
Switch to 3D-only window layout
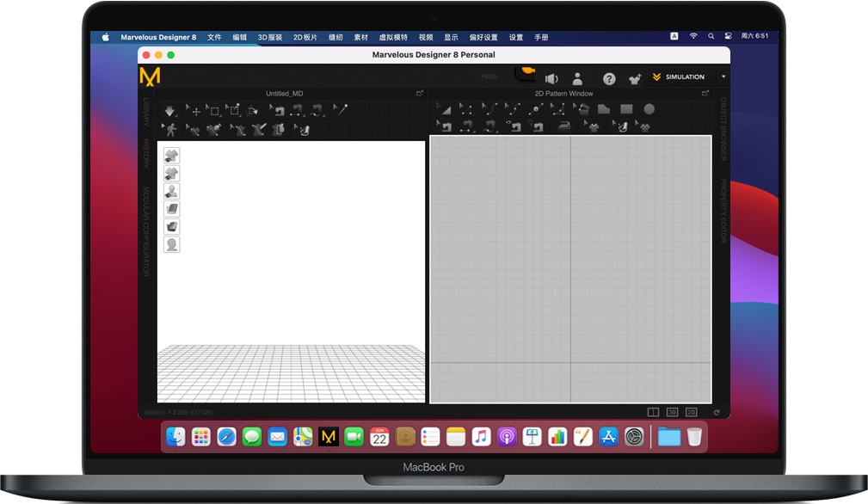[x=672, y=412]
